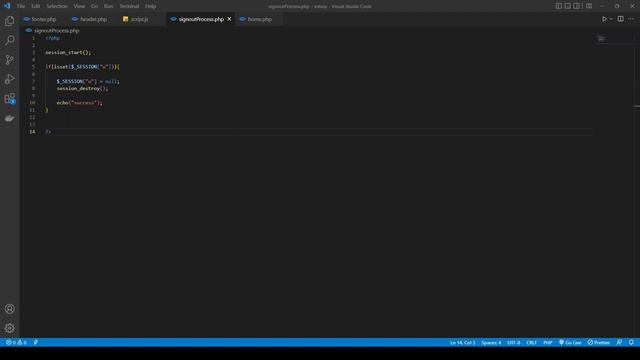Viewport: 640px width, 360px height.
Task: Change language mode via PHP status item
Action: pyautogui.click(x=548, y=342)
